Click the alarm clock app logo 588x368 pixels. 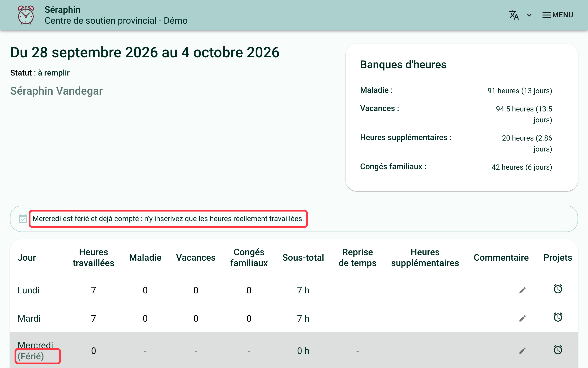pyautogui.click(x=26, y=15)
